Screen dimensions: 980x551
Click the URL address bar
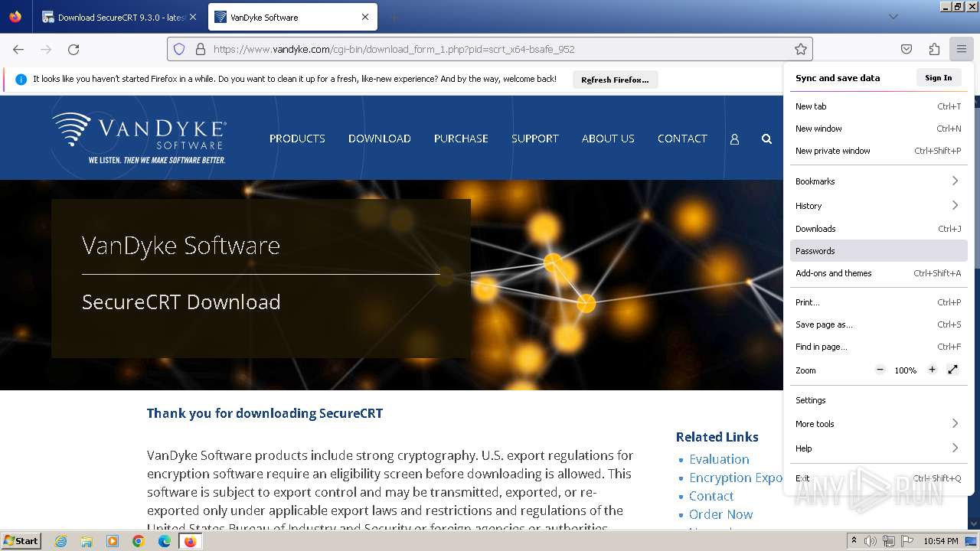click(x=490, y=49)
